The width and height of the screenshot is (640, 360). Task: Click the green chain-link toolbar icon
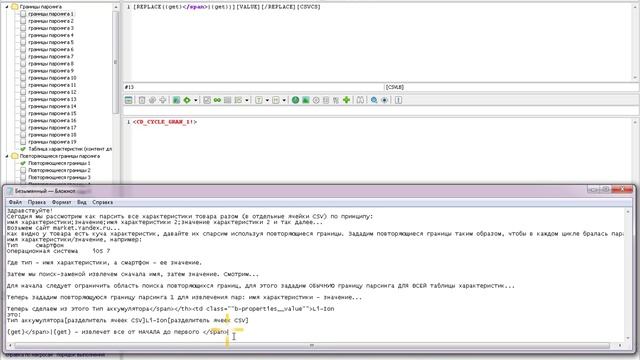217,100
